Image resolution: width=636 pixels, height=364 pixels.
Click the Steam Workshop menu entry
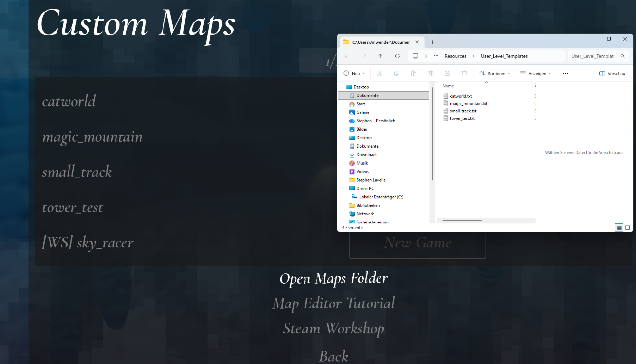click(333, 328)
